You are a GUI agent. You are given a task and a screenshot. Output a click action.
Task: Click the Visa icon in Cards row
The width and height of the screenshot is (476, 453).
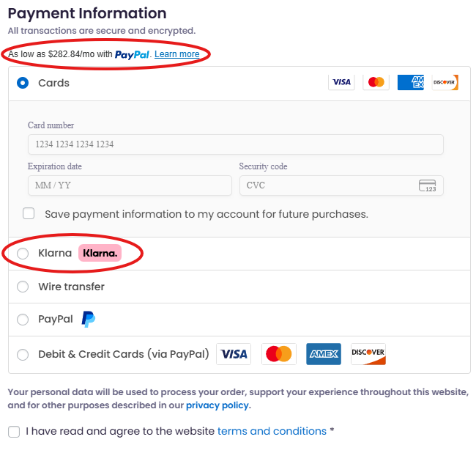click(x=341, y=82)
